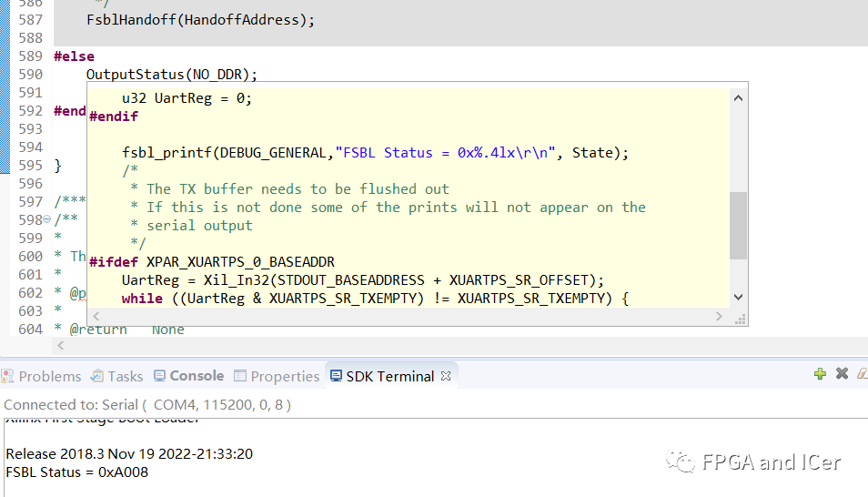Click the #else directive on line 589

point(75,56)
